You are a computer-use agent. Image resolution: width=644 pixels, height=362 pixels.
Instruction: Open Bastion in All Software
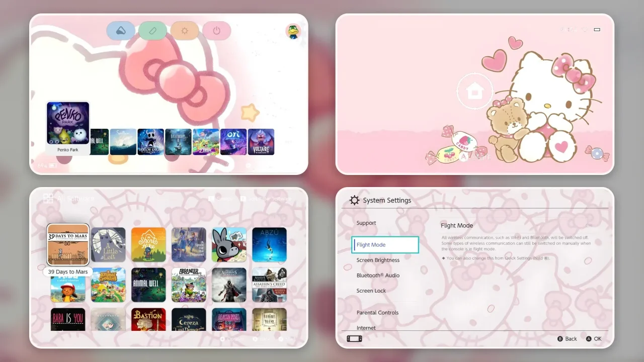pyautogui.click(x=148, y=319)
